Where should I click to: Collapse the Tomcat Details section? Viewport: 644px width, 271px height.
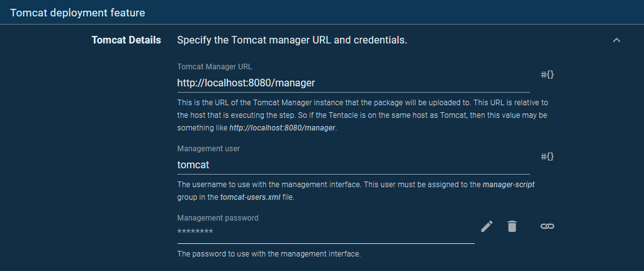tap(616, 40)
